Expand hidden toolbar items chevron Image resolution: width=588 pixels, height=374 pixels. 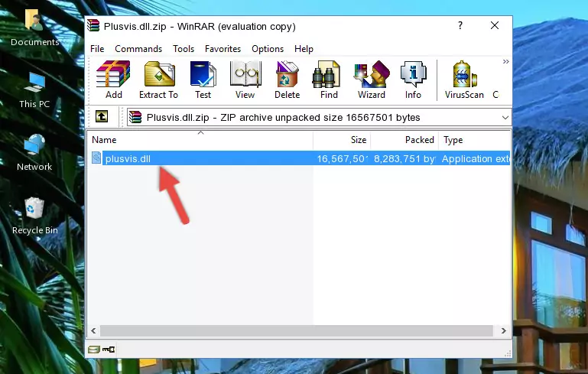coord(505,61)
